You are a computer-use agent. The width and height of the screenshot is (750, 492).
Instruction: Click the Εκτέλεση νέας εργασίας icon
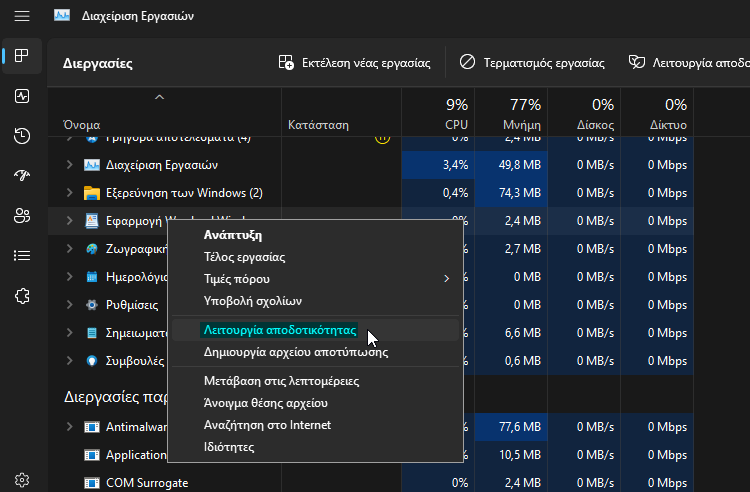(286, 63)
